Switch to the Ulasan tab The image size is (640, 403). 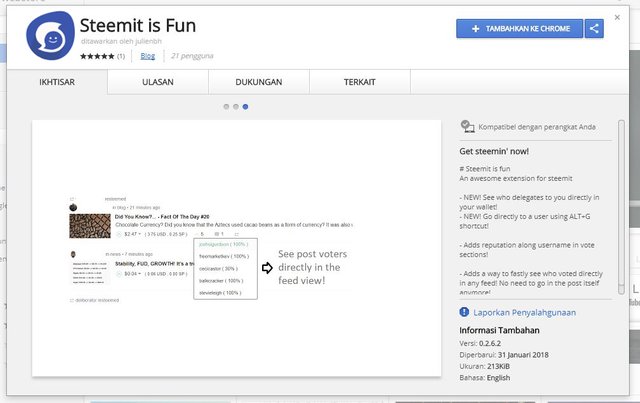[x=158, y=82]
